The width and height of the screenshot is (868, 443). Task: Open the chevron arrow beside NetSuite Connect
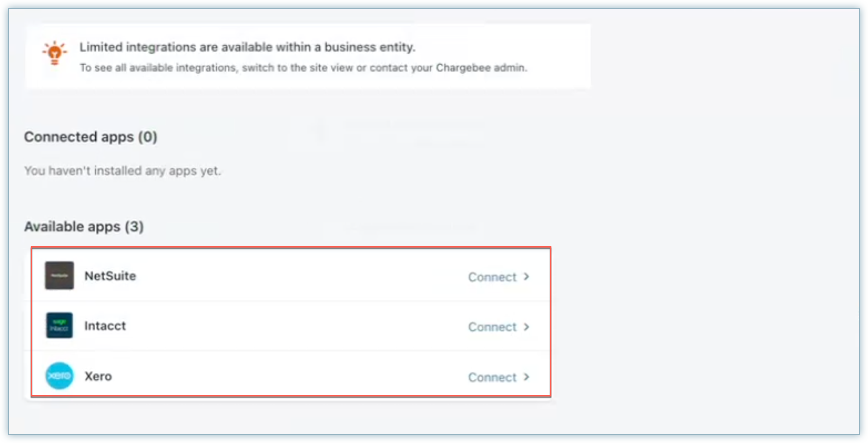pos(526,277)
